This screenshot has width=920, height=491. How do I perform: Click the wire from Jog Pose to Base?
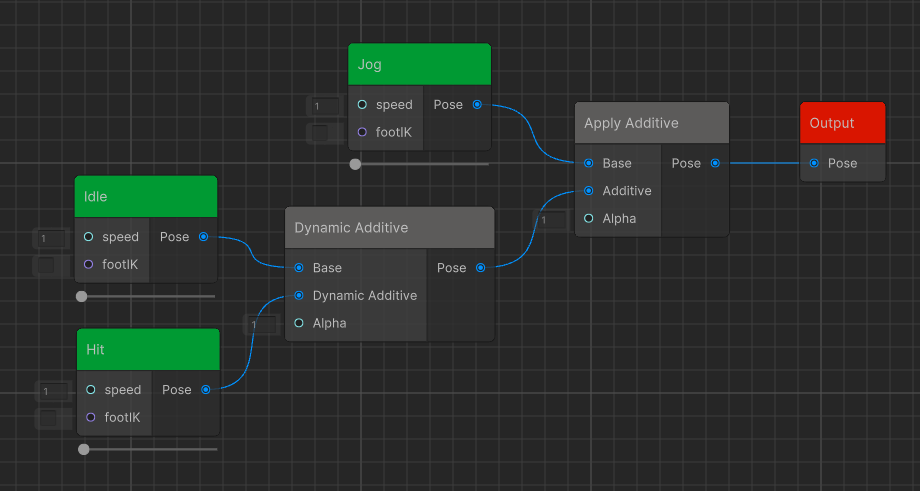coord(533,134)
